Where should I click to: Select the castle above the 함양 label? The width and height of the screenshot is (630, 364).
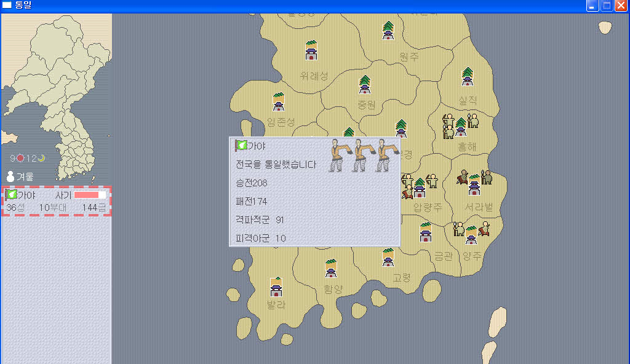[330, 268]
